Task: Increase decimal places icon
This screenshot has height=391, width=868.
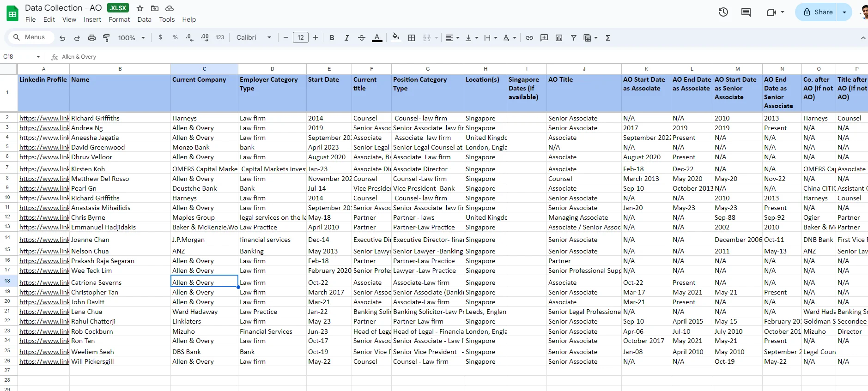Action: [205, 37]
